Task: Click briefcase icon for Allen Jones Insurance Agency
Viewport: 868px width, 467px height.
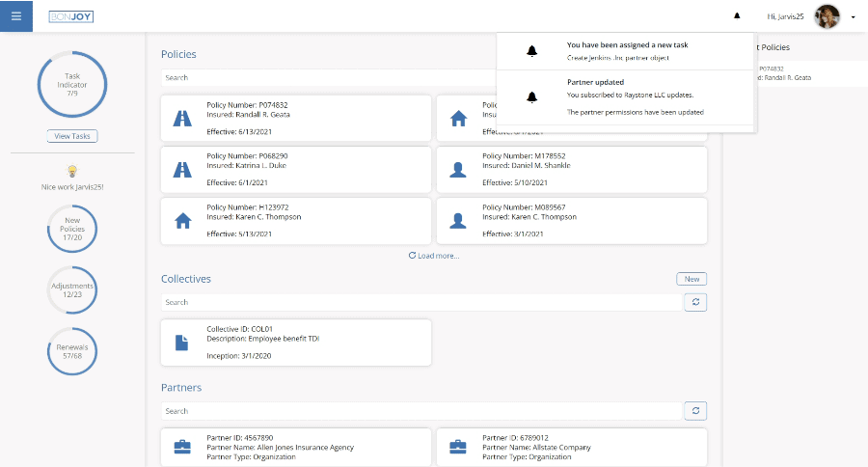Action: 182,447
